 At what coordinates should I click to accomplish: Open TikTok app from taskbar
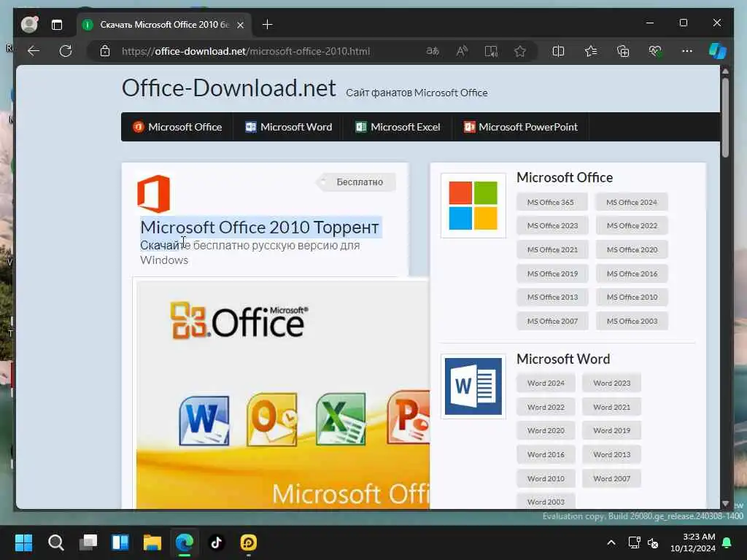click(x=216, y=542)
